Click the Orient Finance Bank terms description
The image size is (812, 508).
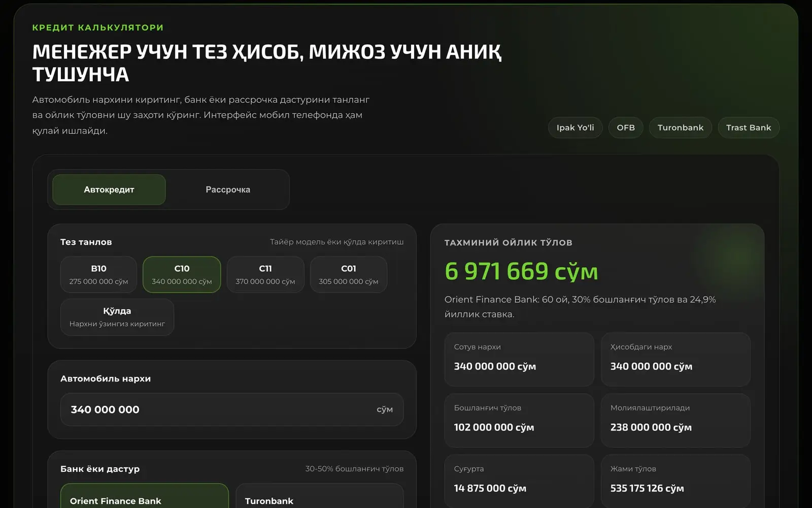click(x=580, y=307)
